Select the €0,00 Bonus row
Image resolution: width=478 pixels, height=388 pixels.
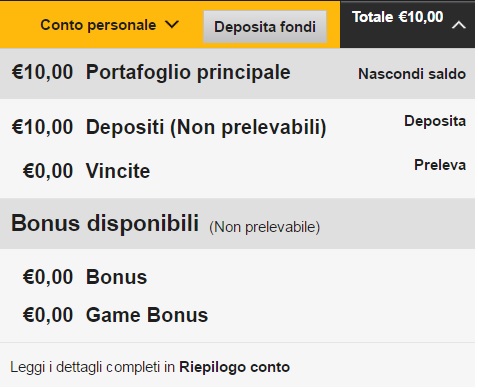click(237, 277)
